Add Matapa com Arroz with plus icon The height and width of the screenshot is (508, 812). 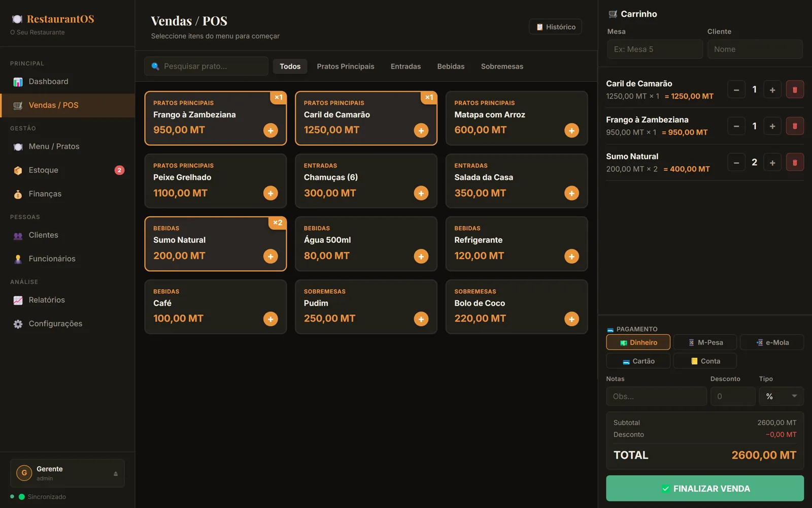[571, 131]
